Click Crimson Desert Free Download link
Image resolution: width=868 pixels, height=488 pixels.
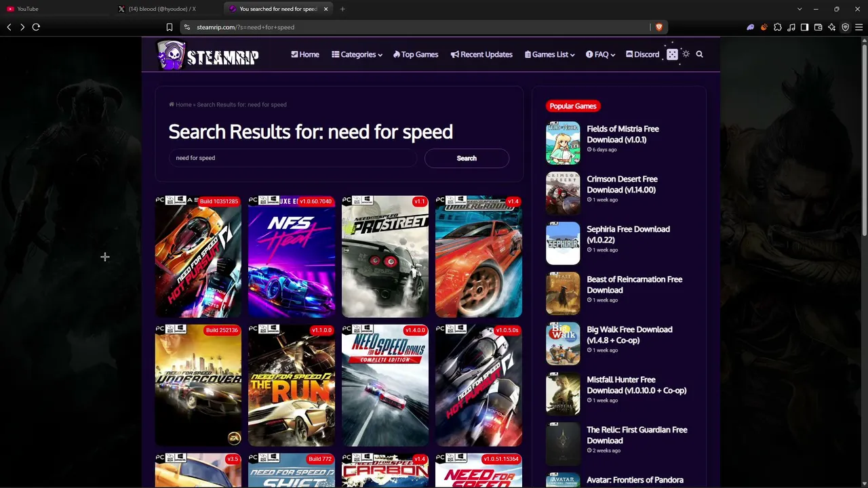coord(622,184)
